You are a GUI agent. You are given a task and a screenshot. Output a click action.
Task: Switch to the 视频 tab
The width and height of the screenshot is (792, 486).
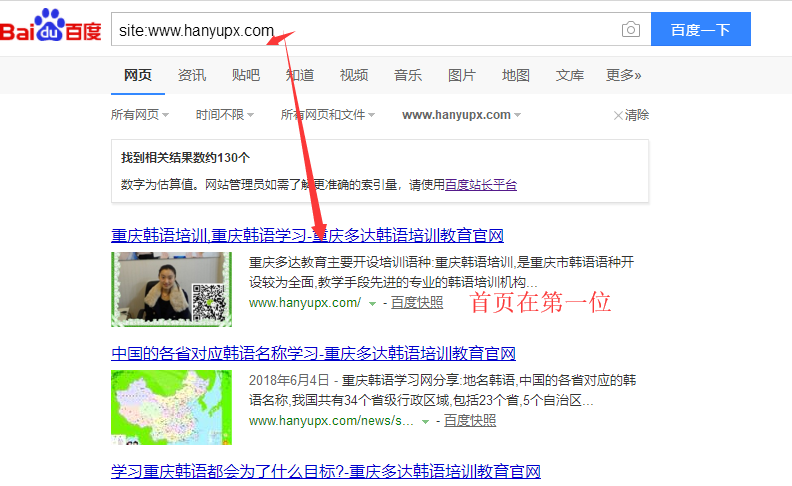click(354, 75)
